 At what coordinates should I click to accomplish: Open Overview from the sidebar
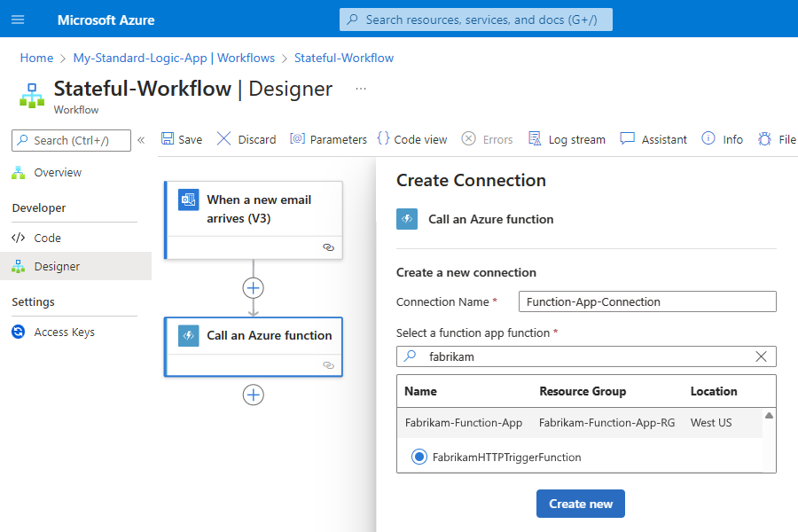tap(56, 173)
